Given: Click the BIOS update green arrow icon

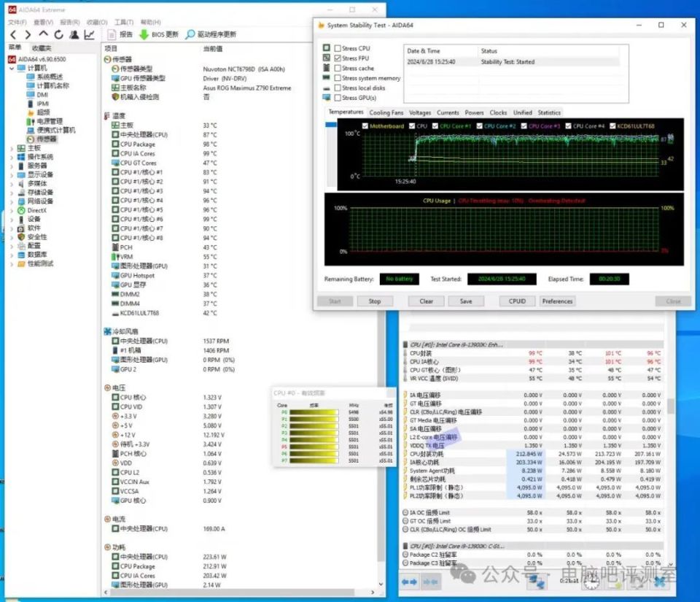Looking at the screenshot, I should (x=144, y=34).
